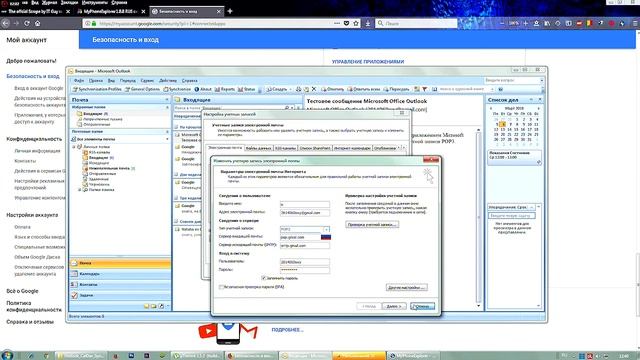Screen dimensions: 640x360
Task: Click the Отмена button in dialog
Action: pyautogui.click(x=422, y=306)
